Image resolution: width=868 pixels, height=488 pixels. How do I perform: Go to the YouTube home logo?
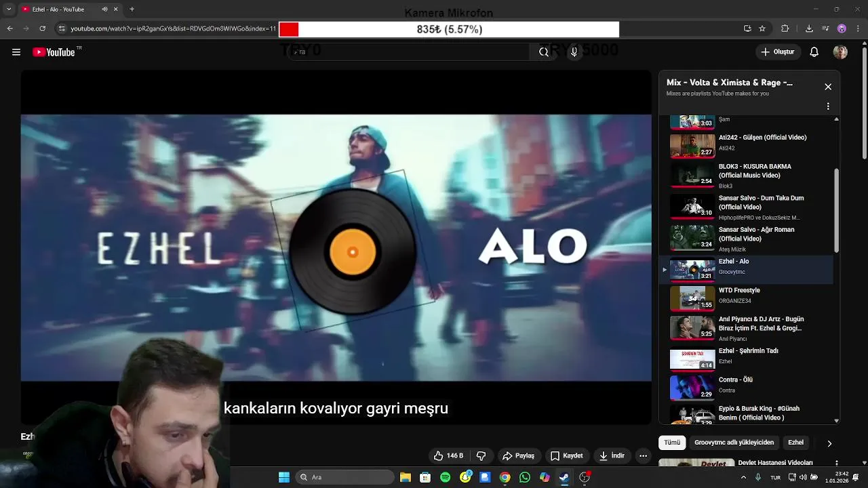[54, 52]
